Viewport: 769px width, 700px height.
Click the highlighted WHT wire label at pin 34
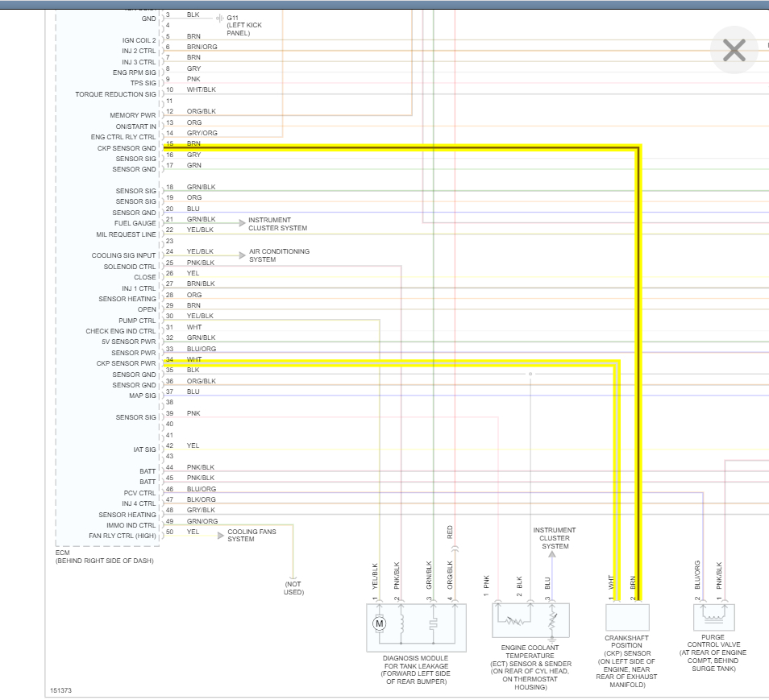tap(194, 359)
